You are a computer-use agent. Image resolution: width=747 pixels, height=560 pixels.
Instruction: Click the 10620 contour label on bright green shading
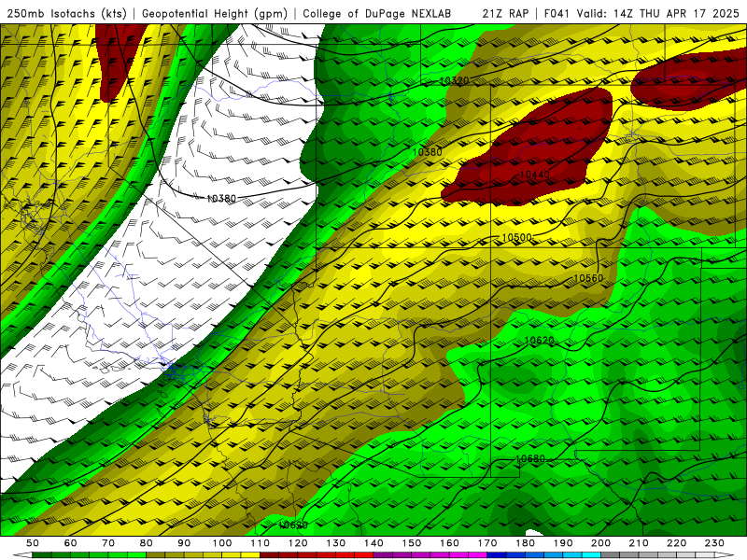(x=540, y=340)
